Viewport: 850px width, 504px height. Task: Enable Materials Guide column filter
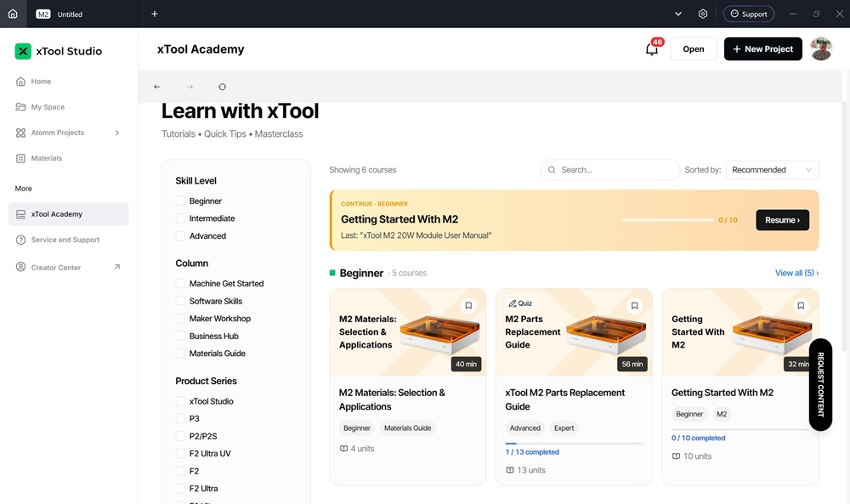pyautogui.click(x=180, y=354)
